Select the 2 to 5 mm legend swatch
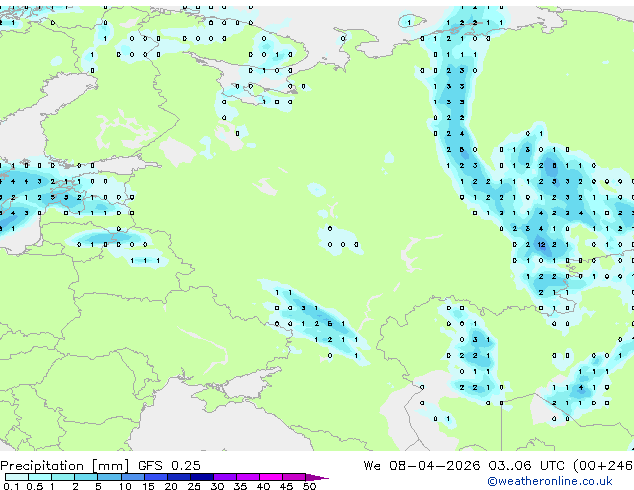 [x=86, y=477]
